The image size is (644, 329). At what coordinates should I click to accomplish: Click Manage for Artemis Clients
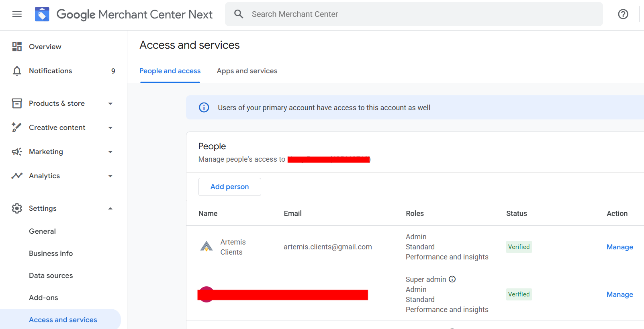tap(619, 247)
